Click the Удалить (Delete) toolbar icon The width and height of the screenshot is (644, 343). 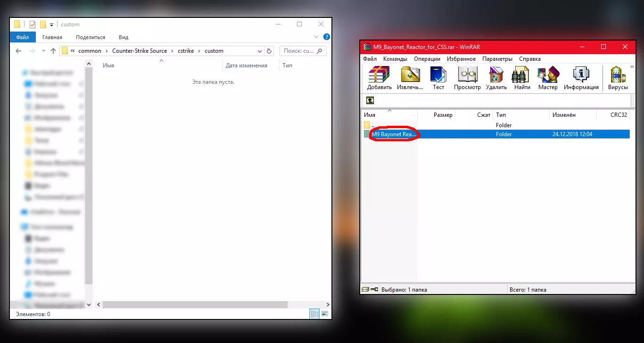pyautogui.click(x=496, y=74)
